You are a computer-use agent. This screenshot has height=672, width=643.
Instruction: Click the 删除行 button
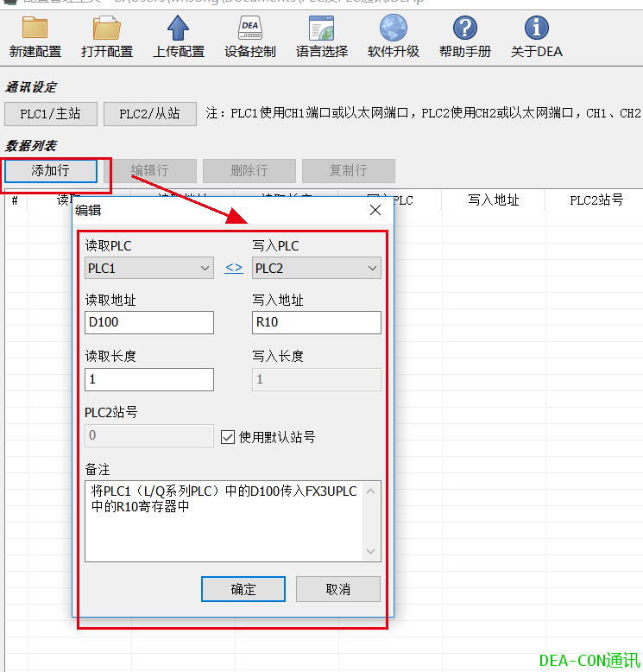pos(249,170)
